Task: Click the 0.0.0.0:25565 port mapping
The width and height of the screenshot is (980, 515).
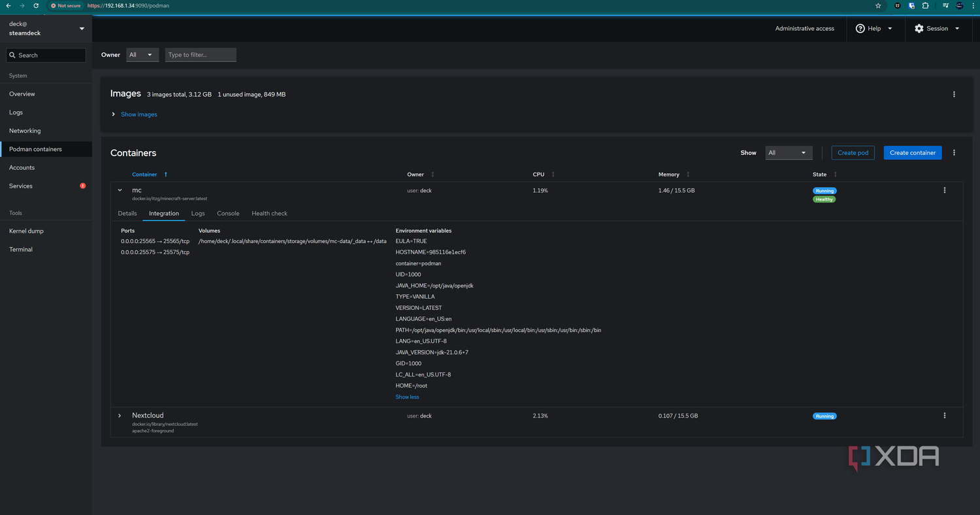Action: [155, 241]
